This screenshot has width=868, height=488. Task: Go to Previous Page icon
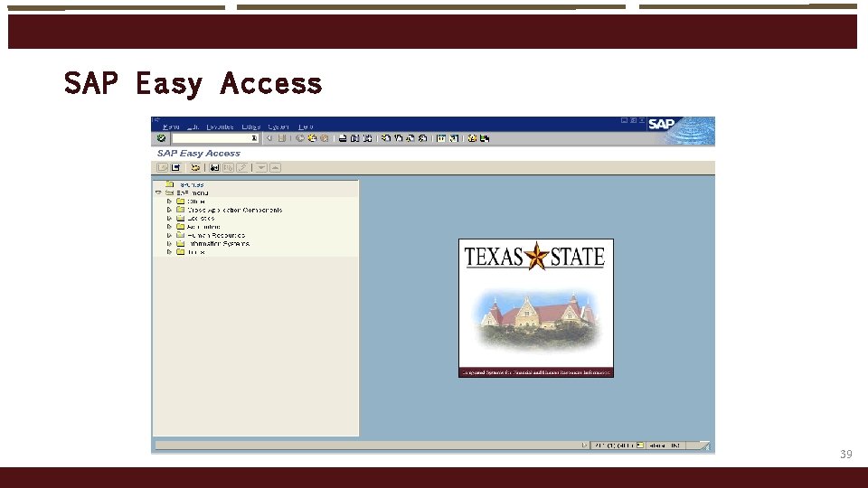(398, 138)
